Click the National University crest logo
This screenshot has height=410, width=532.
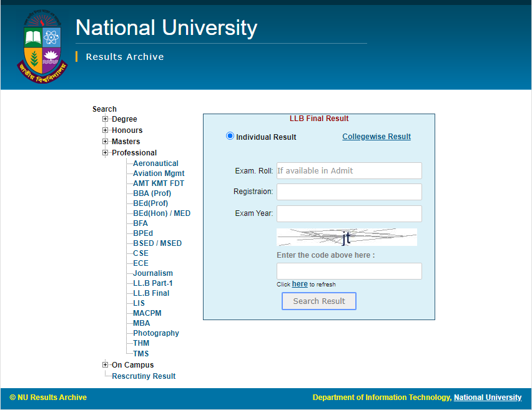click(42, 46)
